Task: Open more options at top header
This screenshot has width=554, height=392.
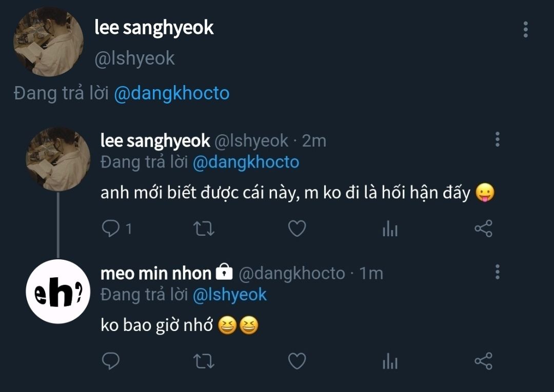Action: click(525, 30)
